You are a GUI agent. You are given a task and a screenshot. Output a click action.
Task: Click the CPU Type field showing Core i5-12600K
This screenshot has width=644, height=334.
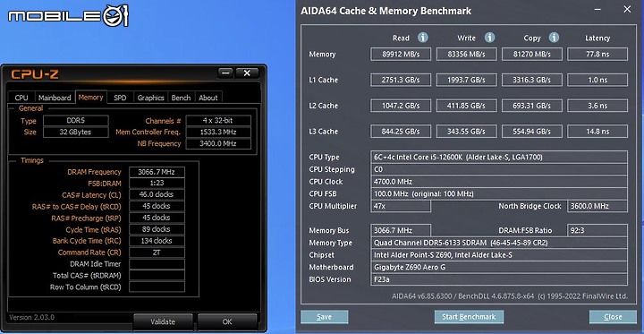tap(499, 157)
